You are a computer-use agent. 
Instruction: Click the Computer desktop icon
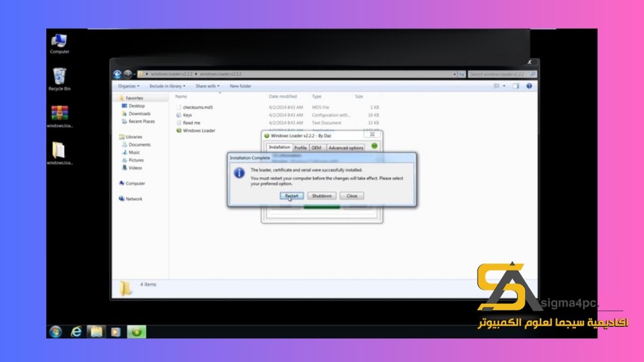[59, 44]
